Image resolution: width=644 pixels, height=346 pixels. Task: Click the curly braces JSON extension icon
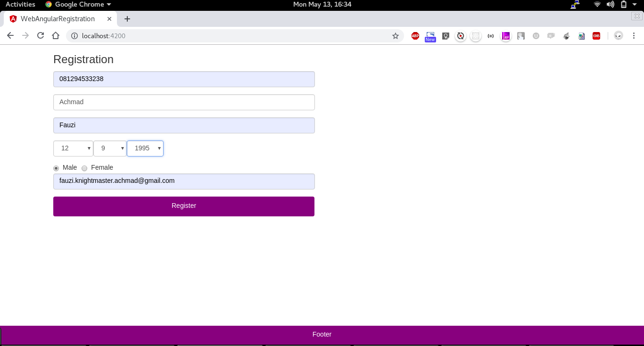coord(491,36)
